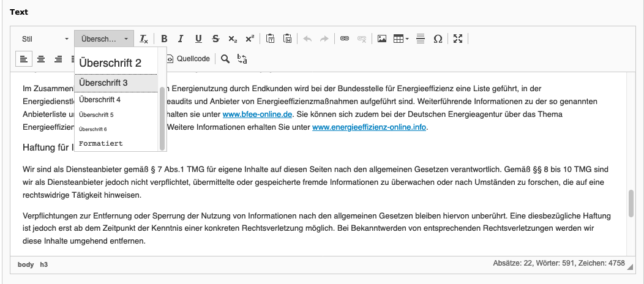The width and height of the screenshot is (644, 284).
Task: Toggle italic formatting
Action: [181, 39]
